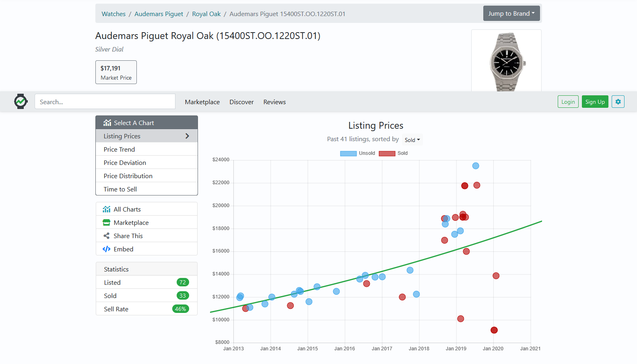
Task: Click the lowest sold point near $9000
Action: tap(494, 330)
